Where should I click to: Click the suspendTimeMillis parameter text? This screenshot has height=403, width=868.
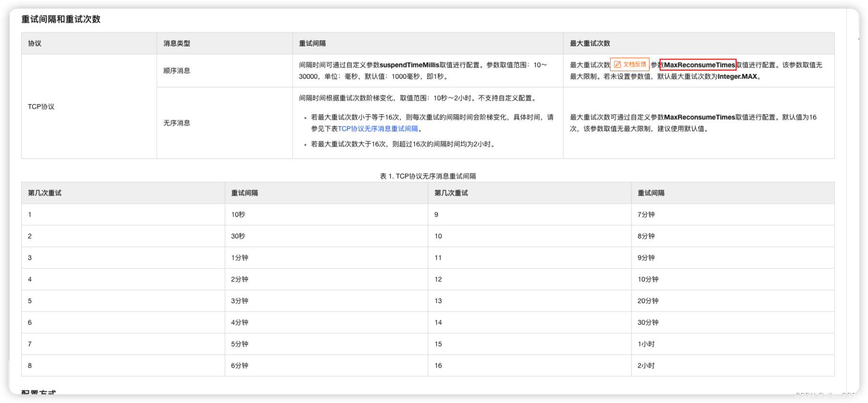pos(409,65)
